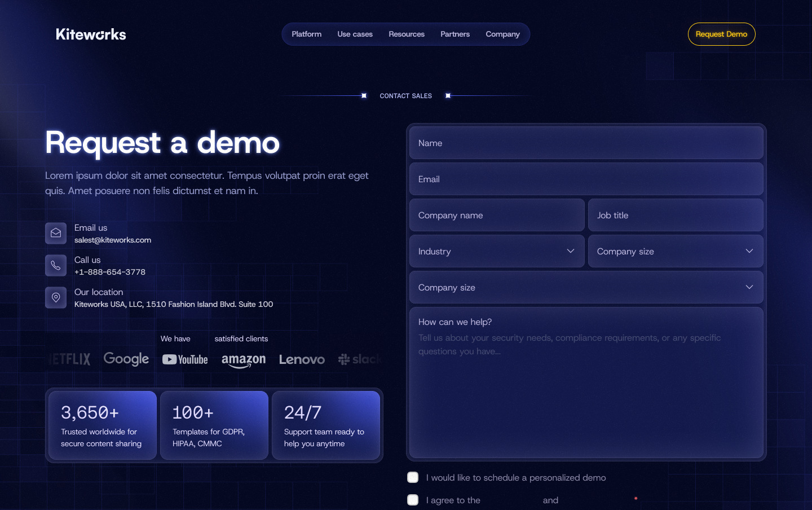Click the Request Demo button
812x510 pixels.
coord(721,34)
